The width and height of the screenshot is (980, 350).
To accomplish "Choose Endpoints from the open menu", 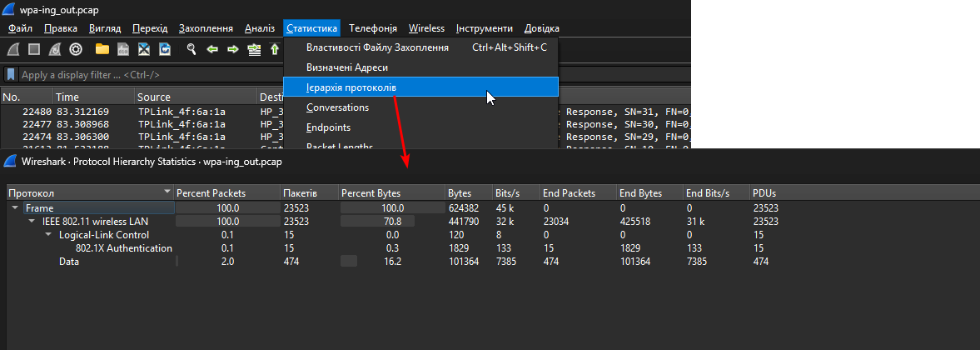I will tap(328, 127).
